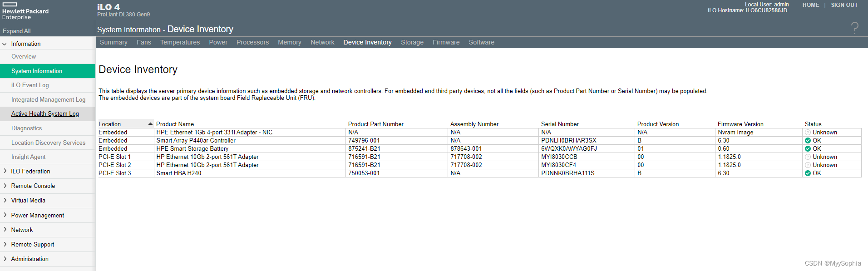Viewport: 868px width, 271px height.
Task: Sort by Product Part Number column header
Action: coord(375,124)
